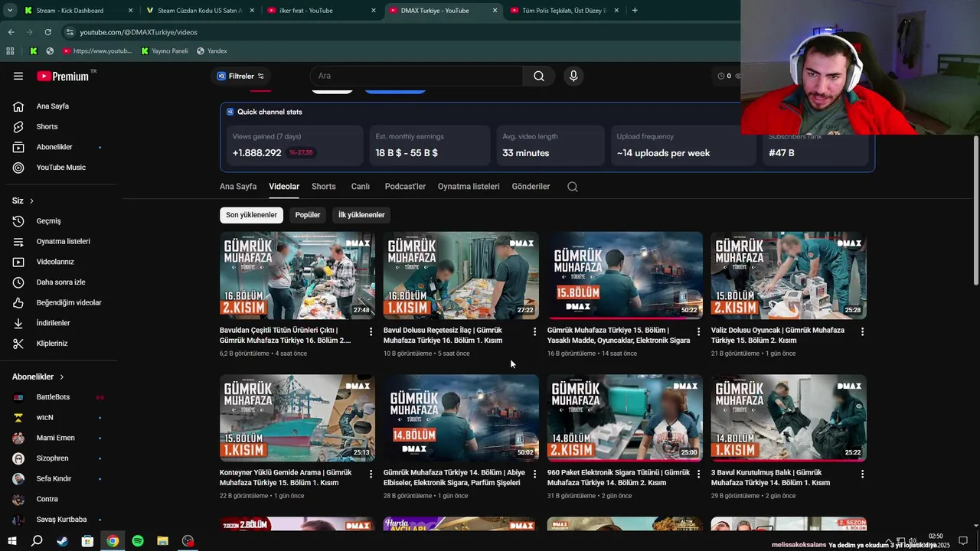Click the search magnifier button next to Ara
The image size is (980, 551).
pos(539,76)
